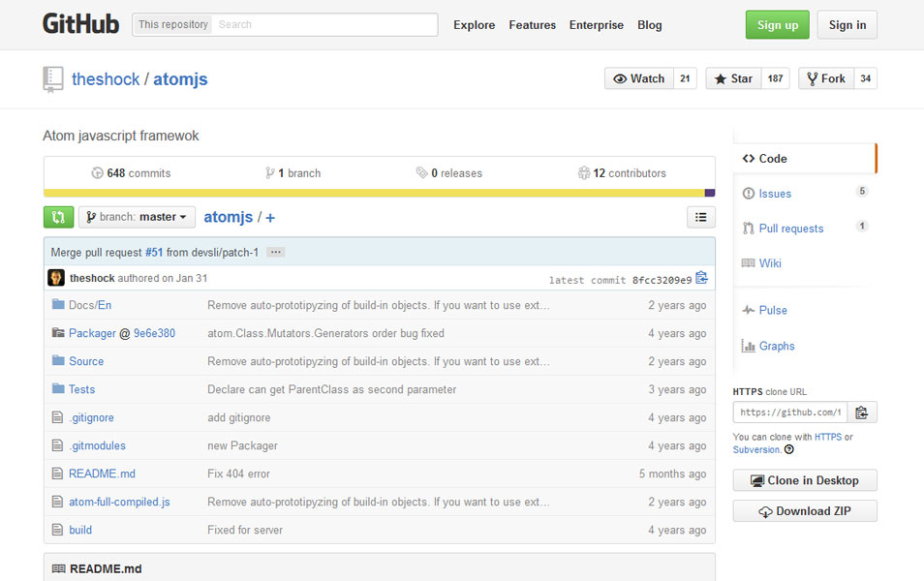
Task: Click the repository book icon beside theshock
Action: tap(53, 79)
